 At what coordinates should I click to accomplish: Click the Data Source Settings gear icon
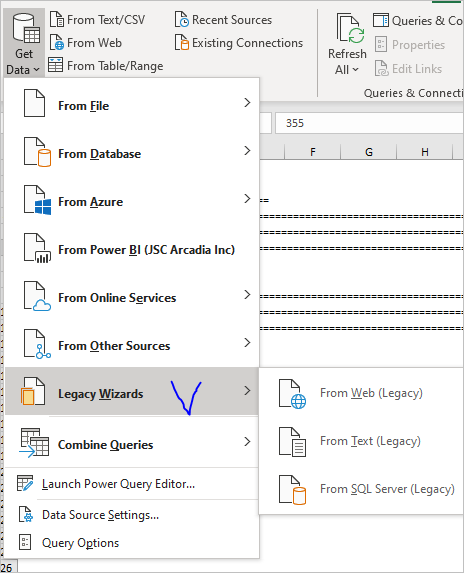[26, 514]
